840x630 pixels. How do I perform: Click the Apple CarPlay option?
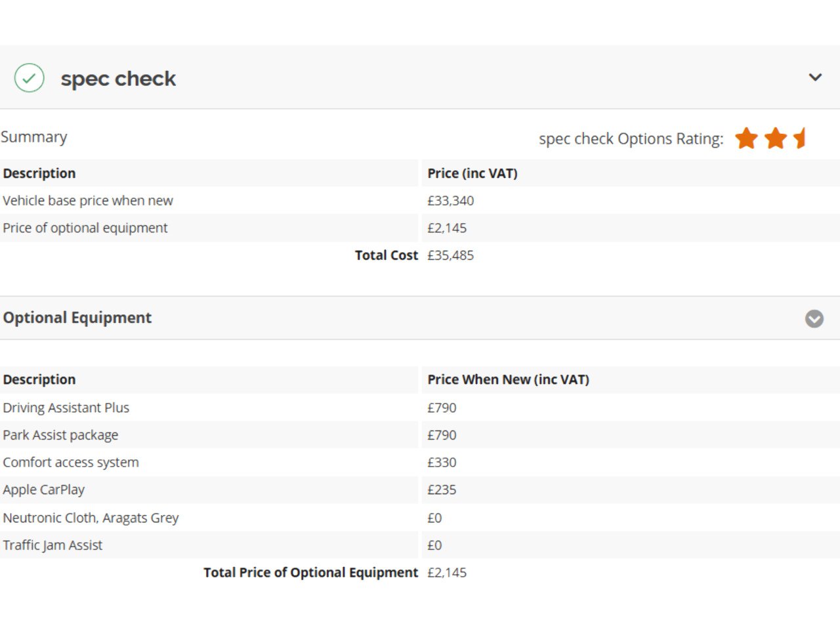pos(44,490)
